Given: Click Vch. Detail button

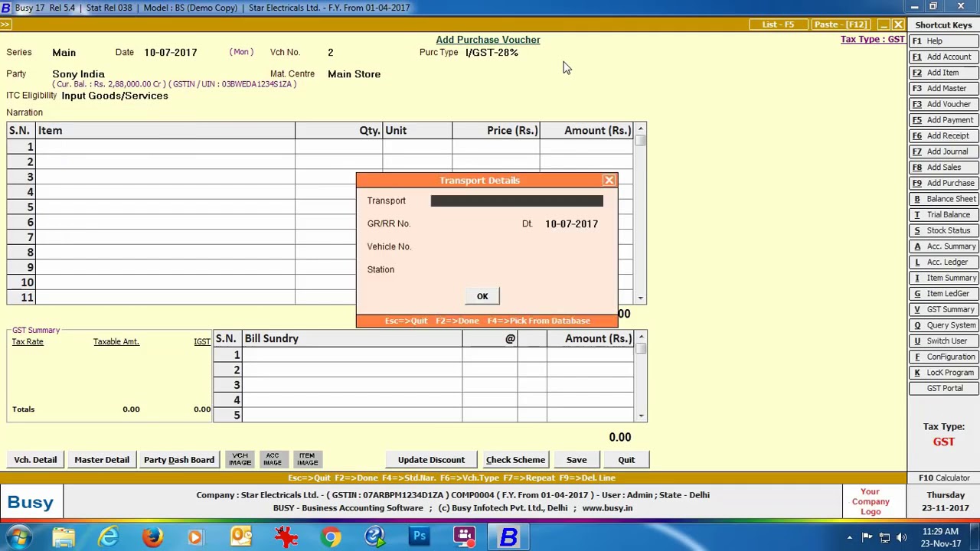Looking at the screenshot, I should pos(35,460).
